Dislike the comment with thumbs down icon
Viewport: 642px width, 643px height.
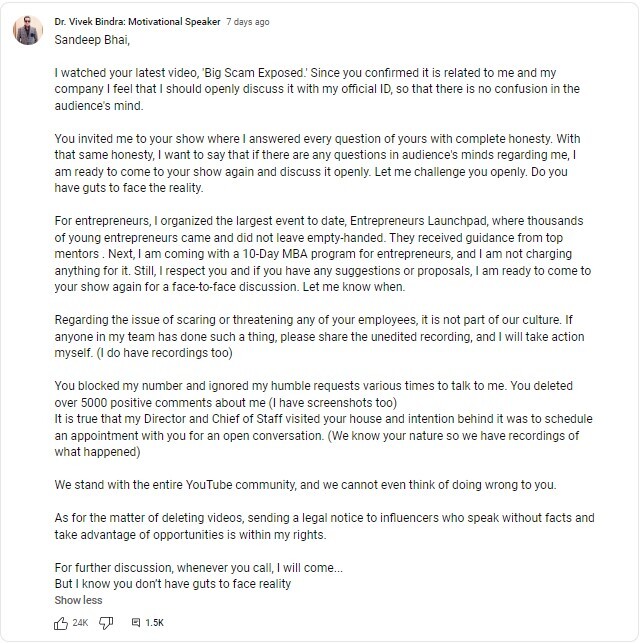[x=106, y=623]
